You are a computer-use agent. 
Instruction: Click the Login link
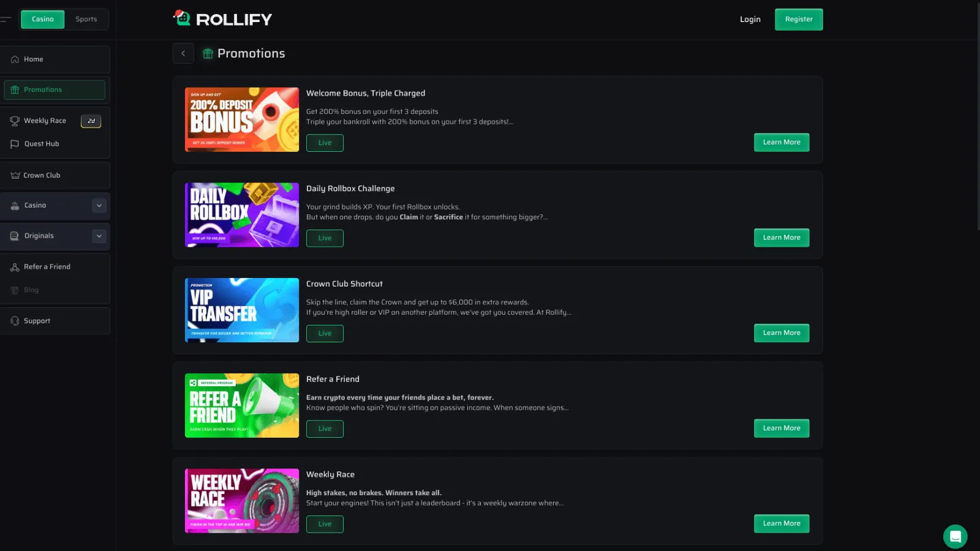coord(750,20)
